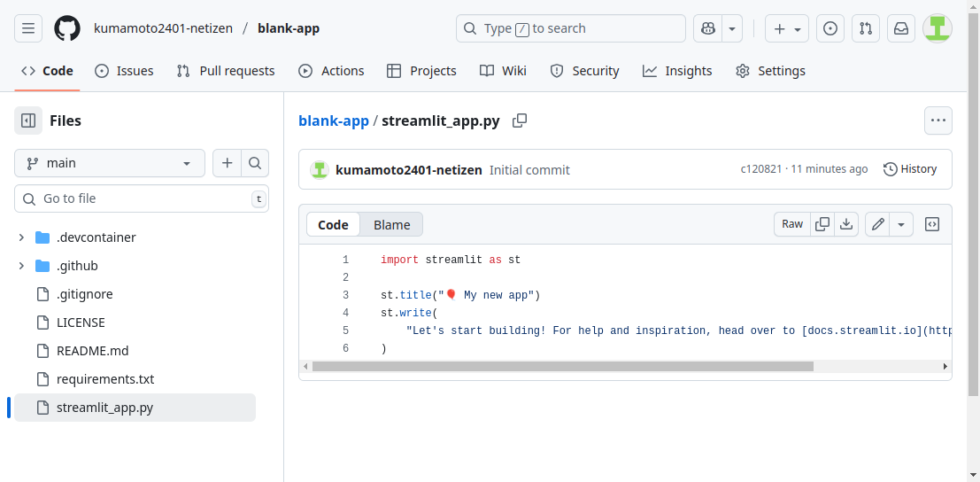This screenshot has height=482, width=980.
Task: Switch to Code view toggle
Action: pos(333,225)
